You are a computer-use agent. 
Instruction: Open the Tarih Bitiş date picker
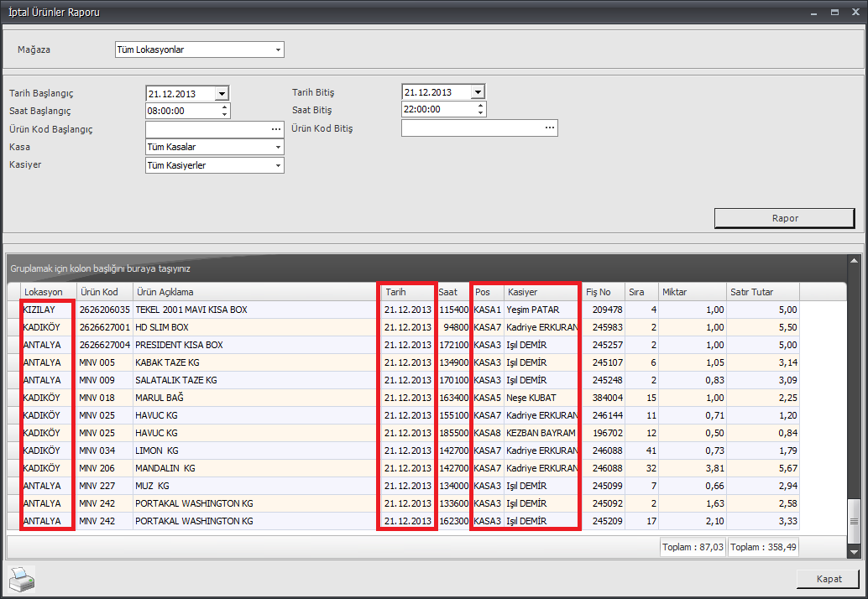pyautogui.click(x=478, y=92)
